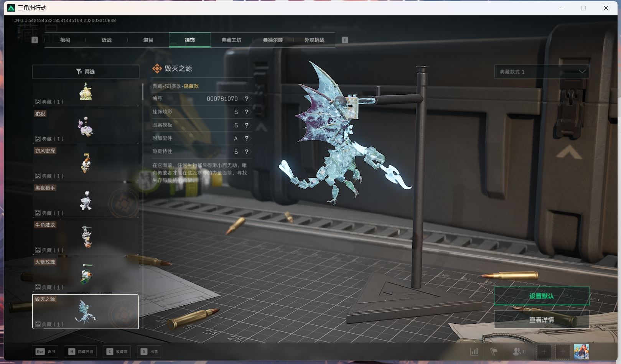The image size is (621, 364).
Task: Switch to the 枪械 tab
Action: [x=65, y=40]
